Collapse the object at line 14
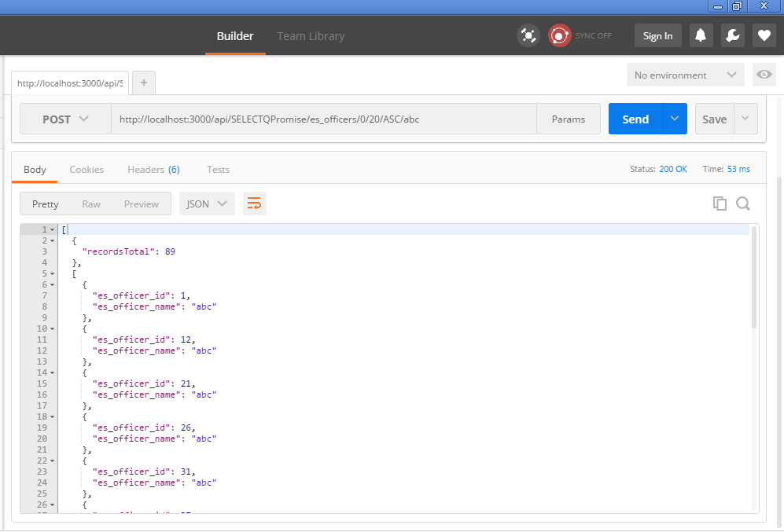This screenshot has width=784, height=532. coord(53,372)
